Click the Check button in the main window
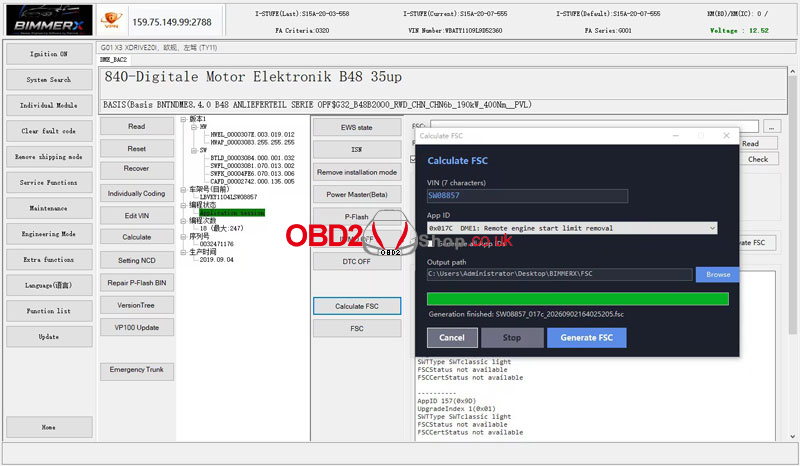Viewport: 800px width, 466px height. 758,159
